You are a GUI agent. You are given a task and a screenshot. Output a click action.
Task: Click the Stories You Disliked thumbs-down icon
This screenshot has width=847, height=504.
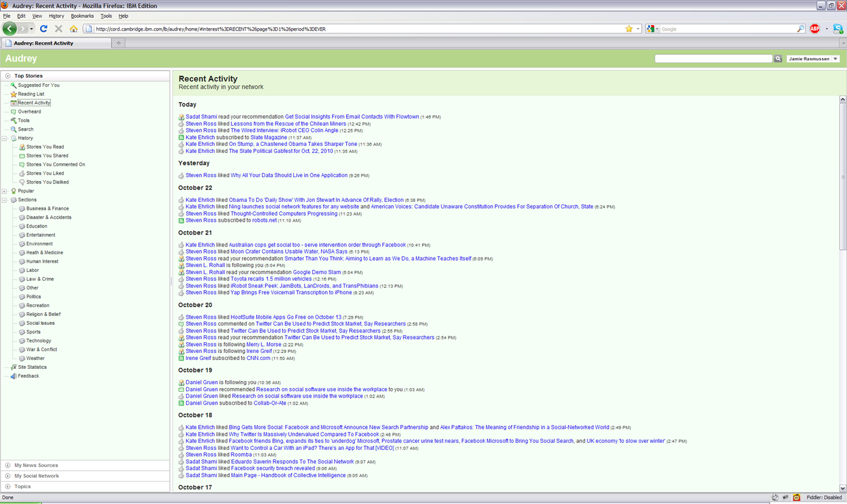(22, 182)
